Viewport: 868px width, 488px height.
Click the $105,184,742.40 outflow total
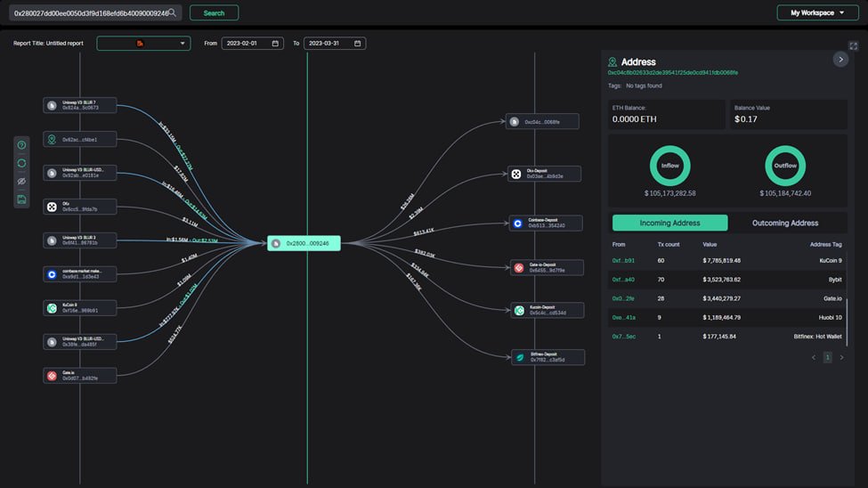click(x=785, y=193)
